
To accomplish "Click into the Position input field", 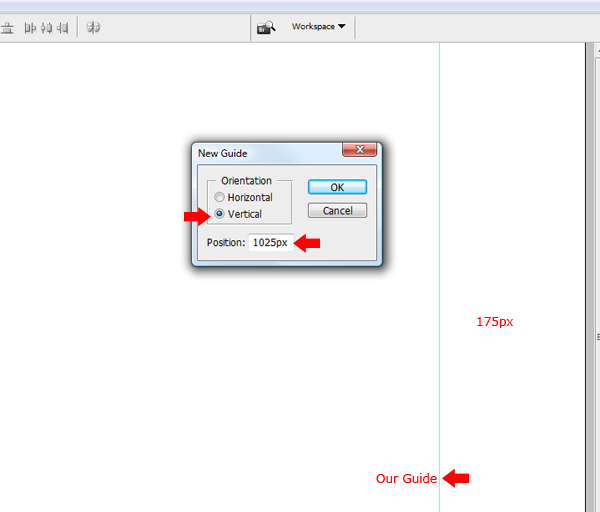I will (x=271, y=243).
